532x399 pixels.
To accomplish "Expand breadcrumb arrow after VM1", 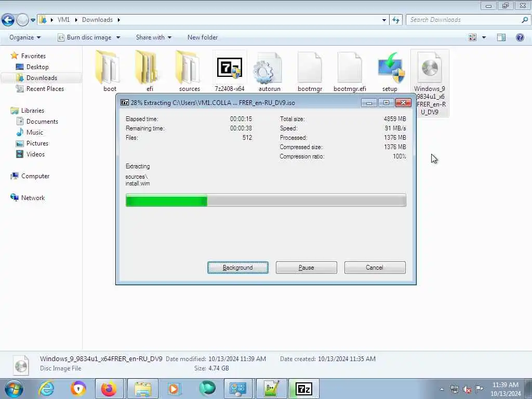I will point(76,20).
